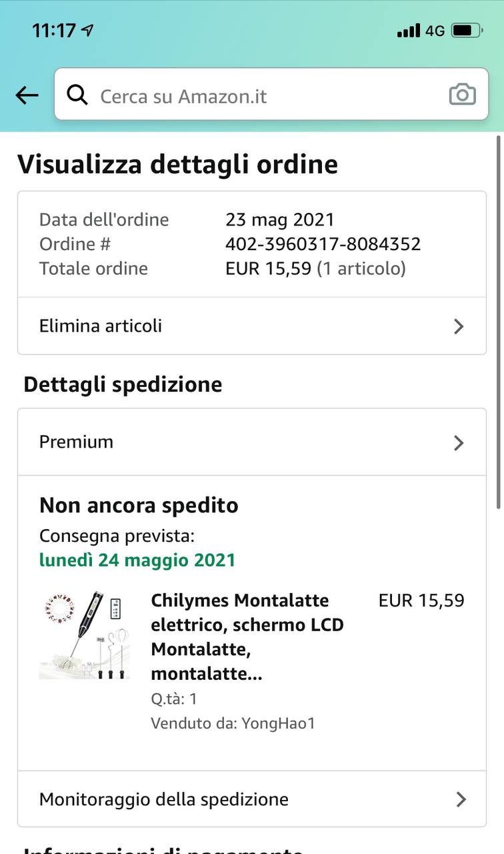Open Monitoraggio della spedizione chevron
The image size is (504, 854).
pos(460,799)
